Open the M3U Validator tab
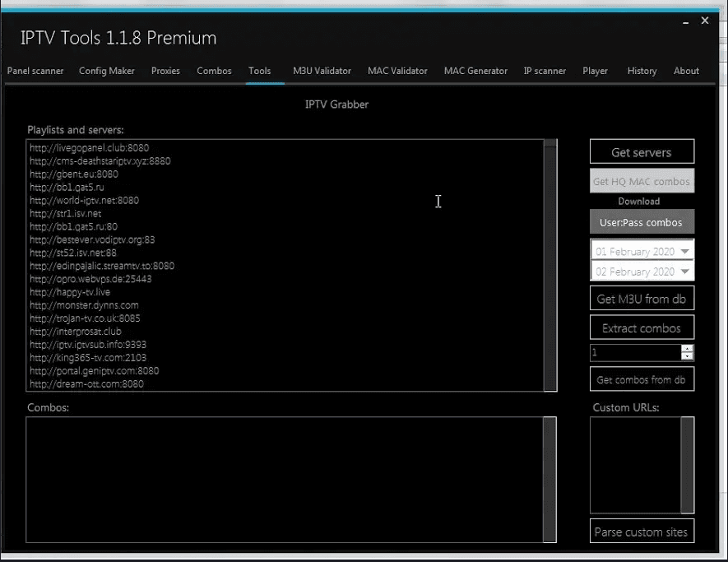The width and height of the screenshot is (728, 562). 322,71
